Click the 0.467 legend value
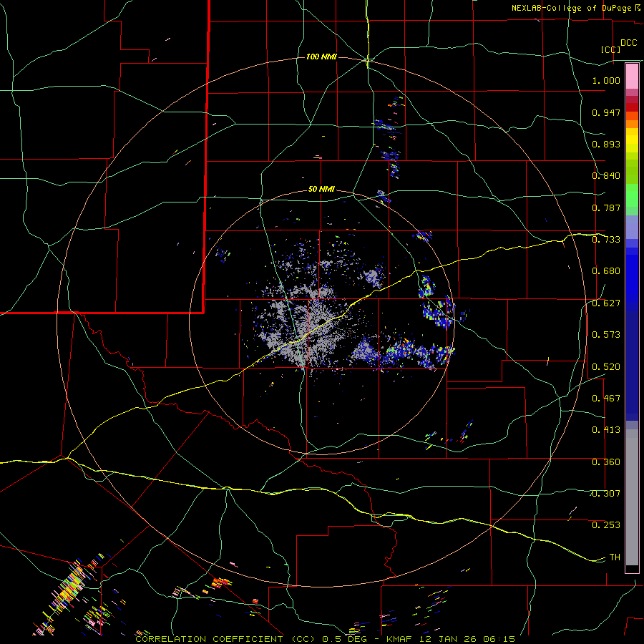This screenshot has width=644, height=644. 606,399
